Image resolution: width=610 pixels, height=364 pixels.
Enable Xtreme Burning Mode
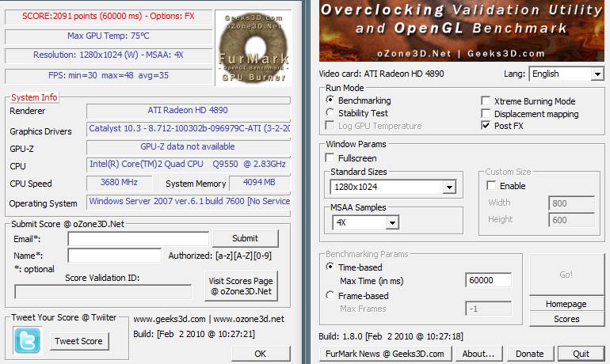(486, 101)
